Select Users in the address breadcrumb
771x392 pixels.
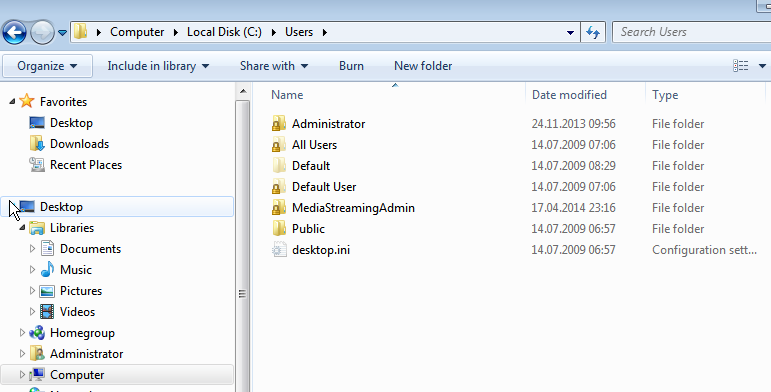tap(299, 32)
